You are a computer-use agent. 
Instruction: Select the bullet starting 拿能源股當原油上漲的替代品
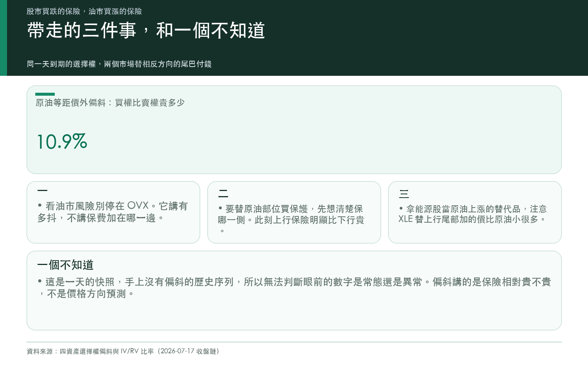coord(473,214)
